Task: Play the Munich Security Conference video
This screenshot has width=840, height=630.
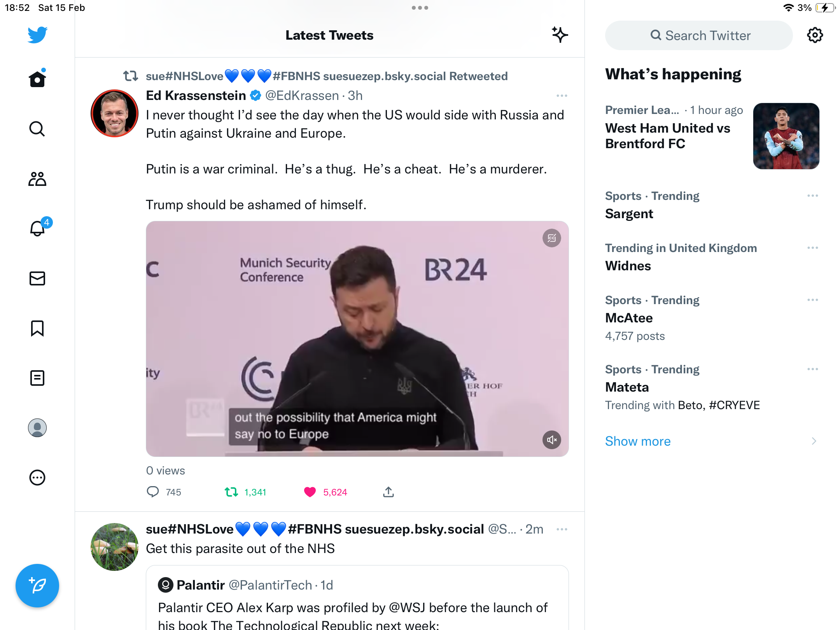Action: click(x=357, y=339)
